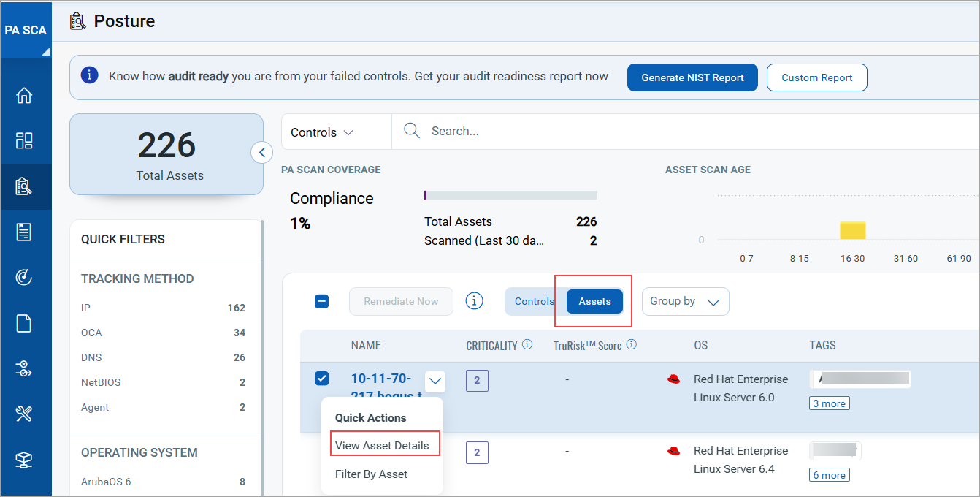The width and height of the screenshot is (980, 497).
Task: Toggle quick actions arrow for 10-11-70 asset
Action: [435, 380]
